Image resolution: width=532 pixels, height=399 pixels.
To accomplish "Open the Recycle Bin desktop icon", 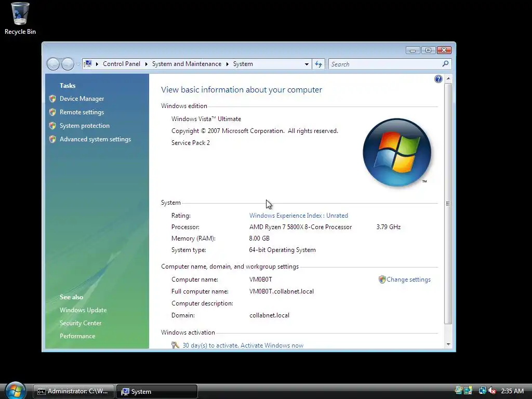I will pos(20,18).
